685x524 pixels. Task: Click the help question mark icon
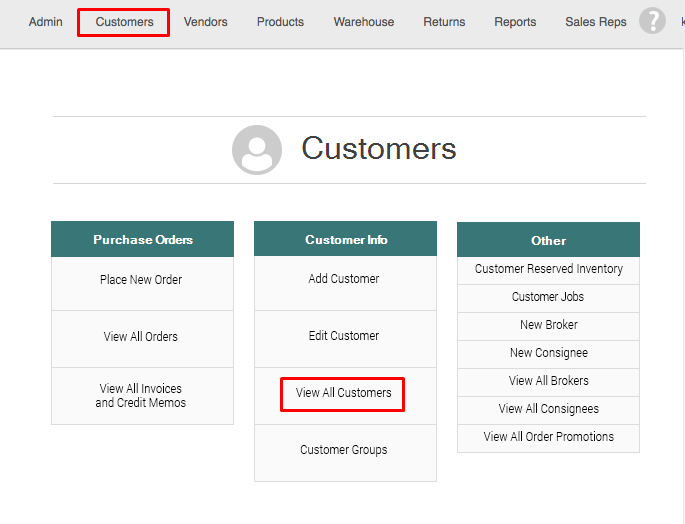coord(652,21)
